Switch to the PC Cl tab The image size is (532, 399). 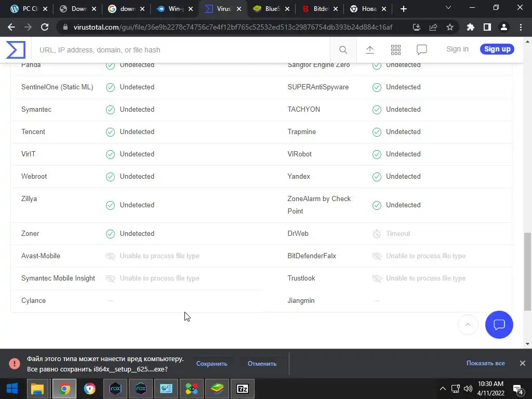tap(29, 9)
